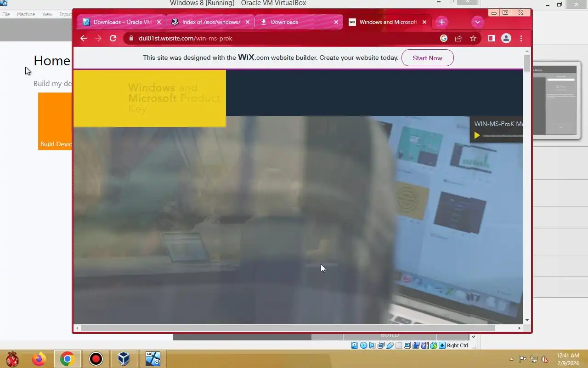Click the screen recorder taskbar icon
Viewport: 588px width, 368px height.
tap(96, 359)
